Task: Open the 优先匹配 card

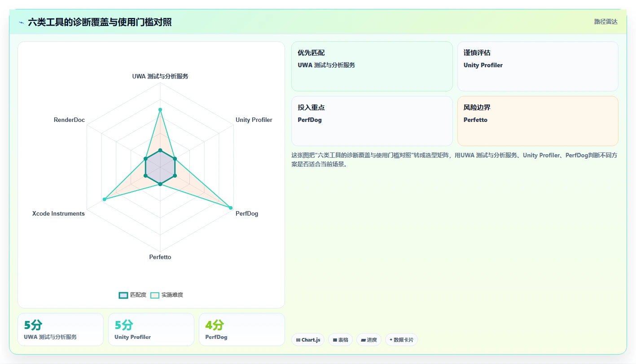Action: (x=372, y=66)
